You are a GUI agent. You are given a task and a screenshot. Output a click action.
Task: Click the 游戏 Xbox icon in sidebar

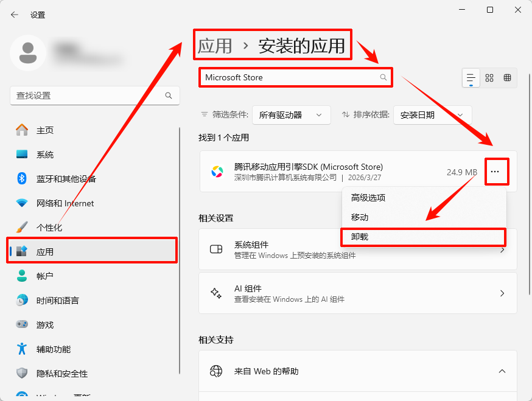(x=21, y=324)
